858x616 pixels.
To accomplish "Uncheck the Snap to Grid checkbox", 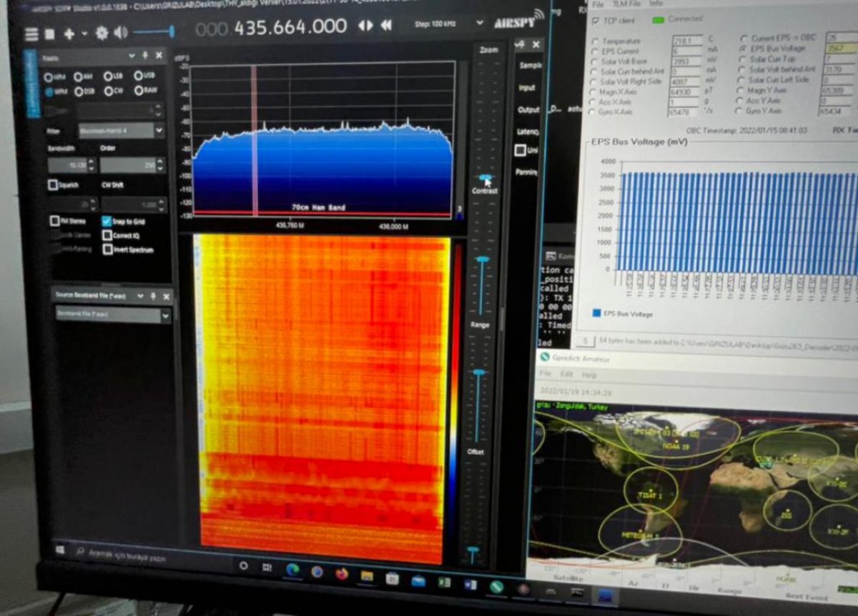I will [107, 222].
